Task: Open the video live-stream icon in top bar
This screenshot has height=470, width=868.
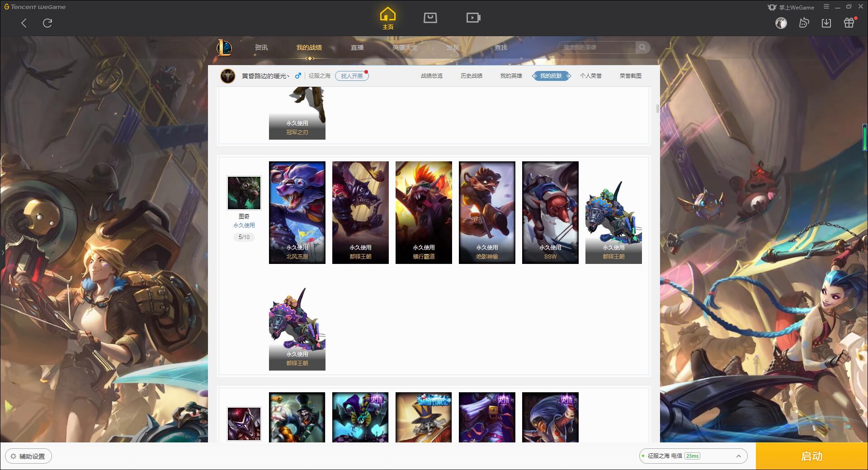Action: coord(473,18)
